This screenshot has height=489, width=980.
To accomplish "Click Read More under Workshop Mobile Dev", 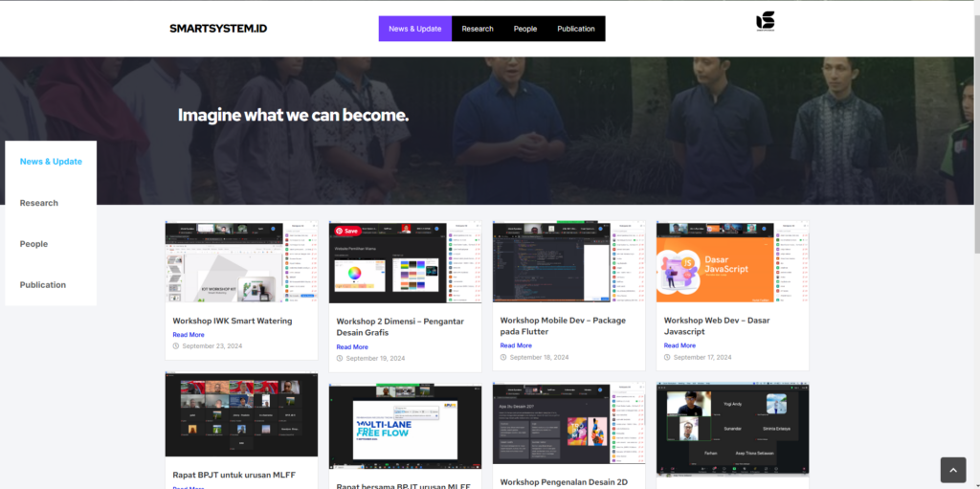I will [516, 345].
